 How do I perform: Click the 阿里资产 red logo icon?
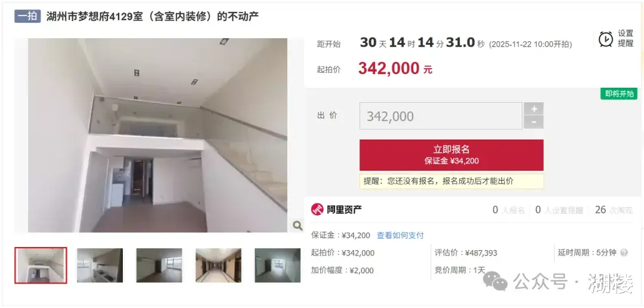coord(317,210)
